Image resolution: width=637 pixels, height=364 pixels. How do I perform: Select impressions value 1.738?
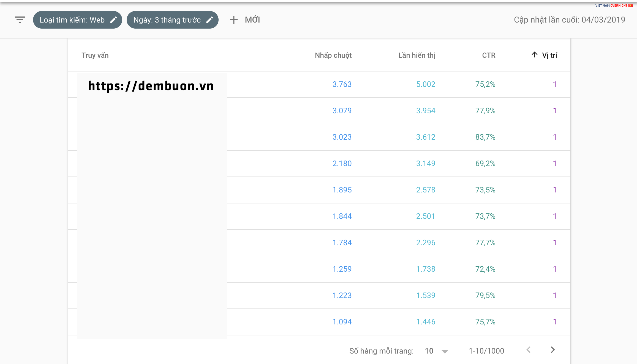(426, 269)
